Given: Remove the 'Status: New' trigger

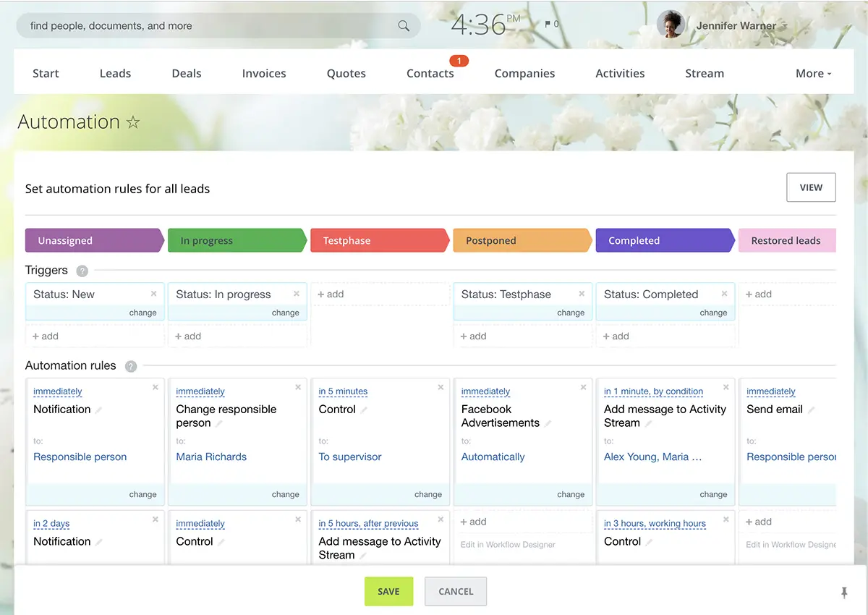Looking at the screenshot, I should [x=153, y=294].
